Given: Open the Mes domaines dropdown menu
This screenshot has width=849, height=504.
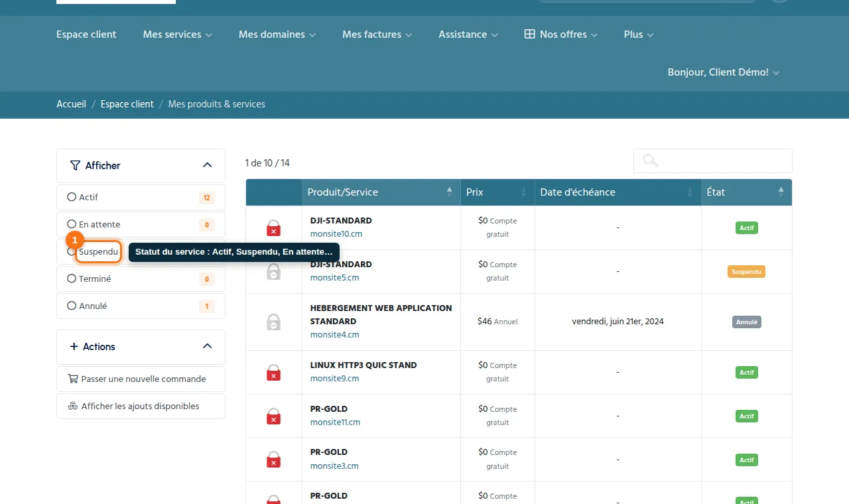Looking at the screenshot, I should [x=277, y=34].
